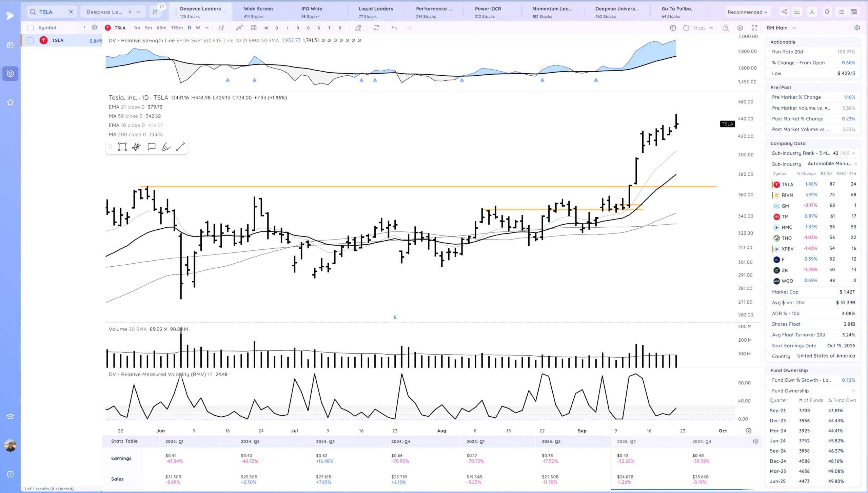Toggle the circled B chart marker button
This screenshot has width=868, height=493.
point(298,28)
